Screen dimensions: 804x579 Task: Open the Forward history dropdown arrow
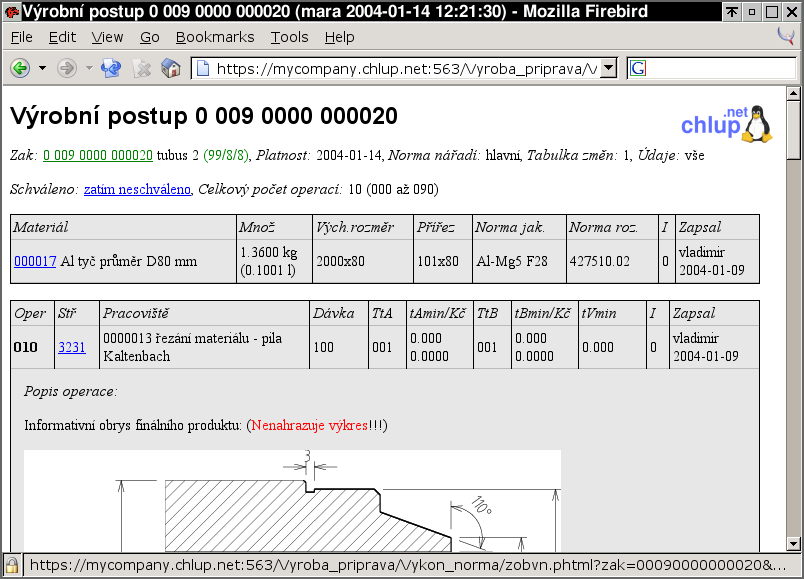click(89, 68)
